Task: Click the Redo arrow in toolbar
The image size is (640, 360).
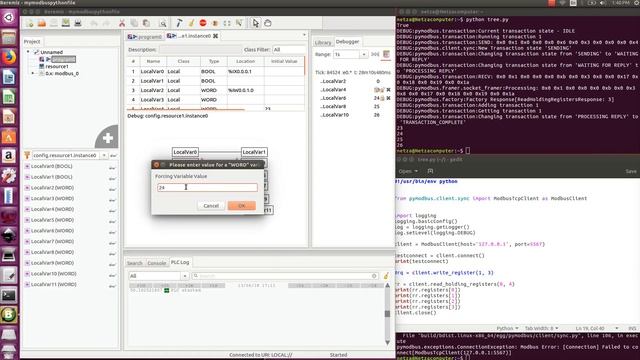Action: [106, 23]
